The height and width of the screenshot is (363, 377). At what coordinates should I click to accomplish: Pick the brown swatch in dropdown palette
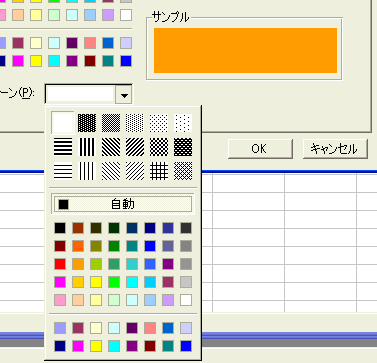pyautogui.click(x=78, y=228)
